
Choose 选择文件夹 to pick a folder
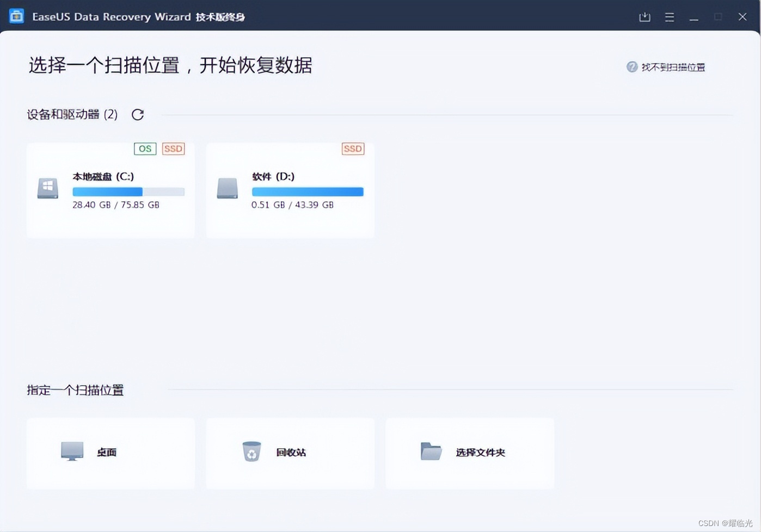point(469,453)
